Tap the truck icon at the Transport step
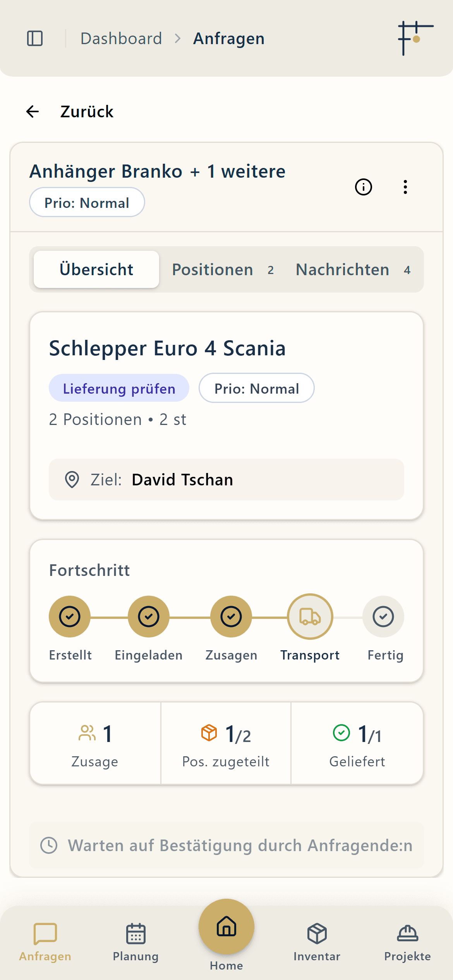 point(309,616)
